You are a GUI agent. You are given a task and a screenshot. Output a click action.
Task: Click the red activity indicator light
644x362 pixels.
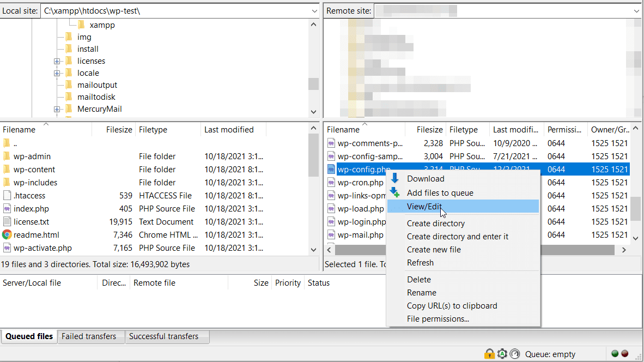[x=625, y=353]
